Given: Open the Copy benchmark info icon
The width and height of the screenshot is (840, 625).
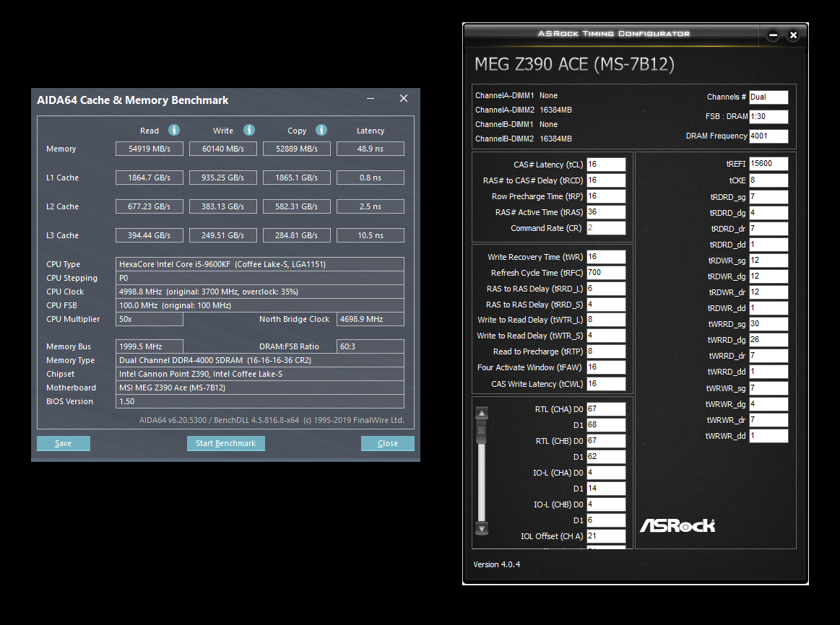Looking at the screenshot, I should click(321, 130).
